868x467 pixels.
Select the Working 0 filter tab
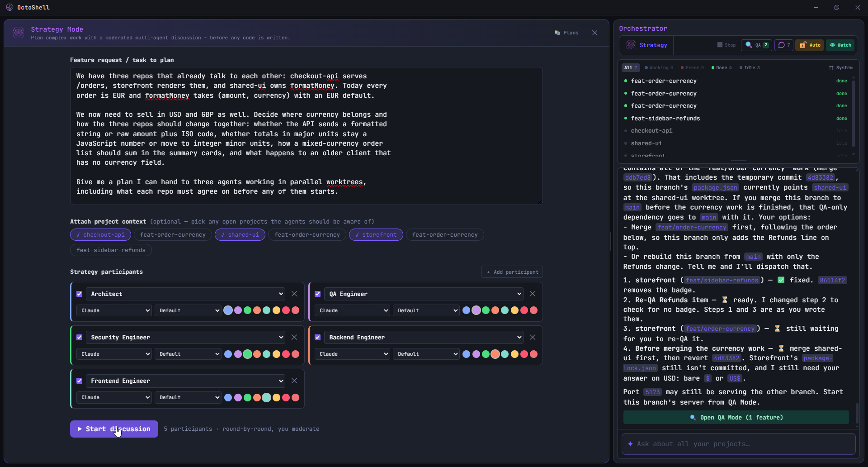[x=659, y=67]
